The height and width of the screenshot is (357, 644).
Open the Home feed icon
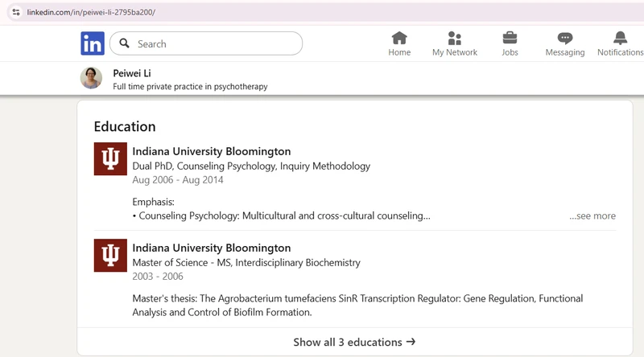click(399, 38)
